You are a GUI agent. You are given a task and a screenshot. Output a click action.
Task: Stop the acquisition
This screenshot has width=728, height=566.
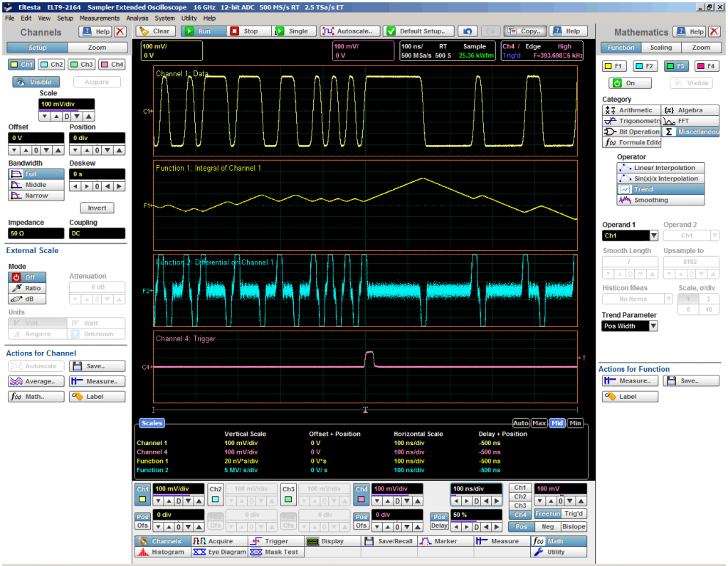(x=245, y=31)
